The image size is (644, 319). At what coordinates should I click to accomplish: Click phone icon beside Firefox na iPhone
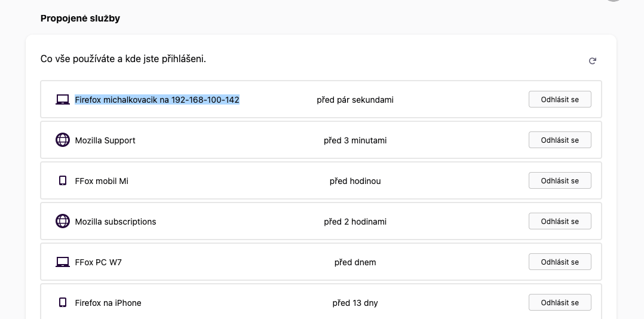(63, 303)
